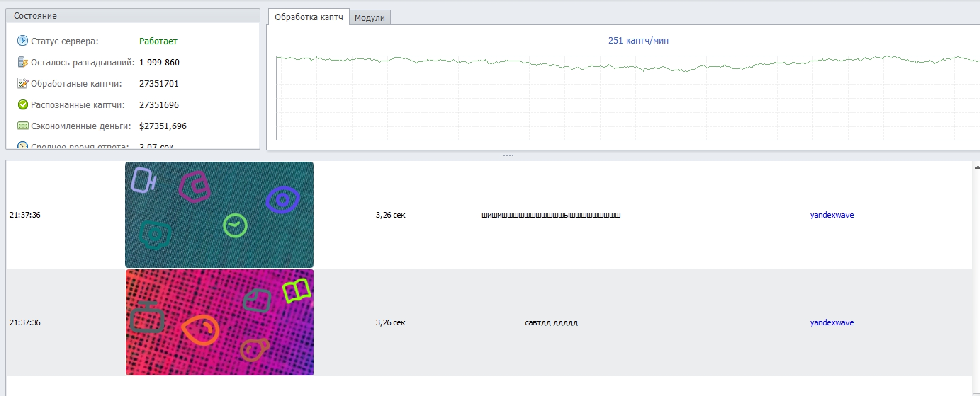Click the remaining solves icon
980x396 pixels.
point(22,62)
